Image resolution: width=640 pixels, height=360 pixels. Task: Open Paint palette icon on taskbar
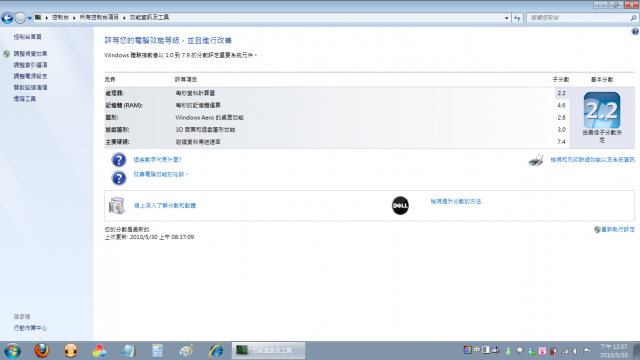click(x=187, y=351)
